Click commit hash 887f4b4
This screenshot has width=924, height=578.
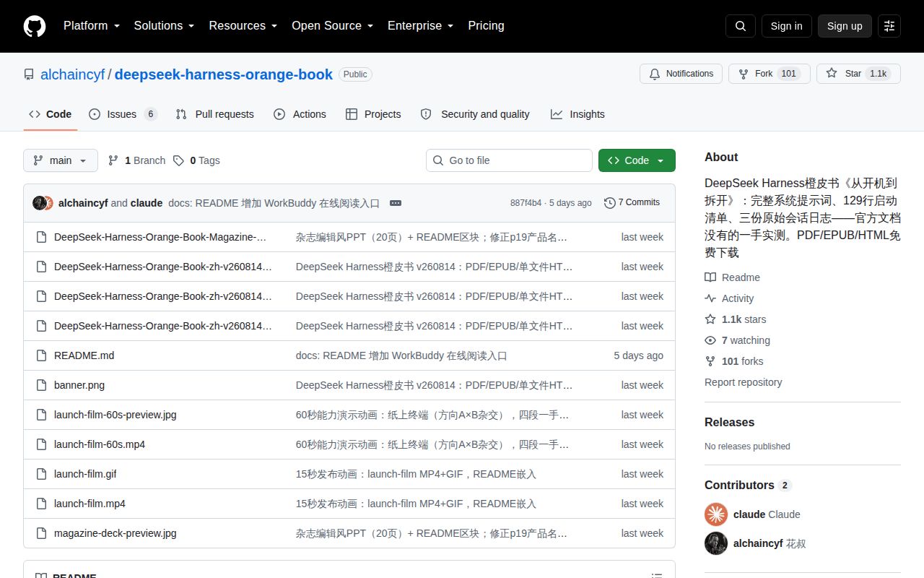526,203
